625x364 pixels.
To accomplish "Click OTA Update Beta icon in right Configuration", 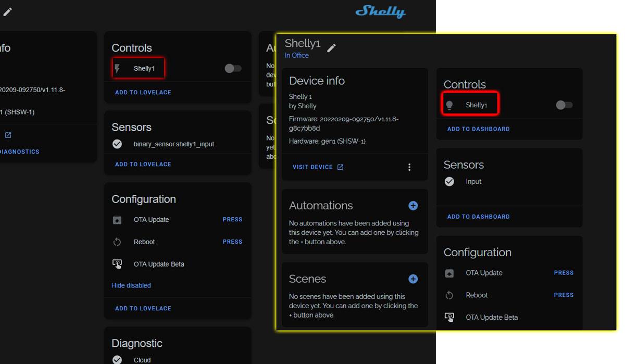I will click(449, 317).
